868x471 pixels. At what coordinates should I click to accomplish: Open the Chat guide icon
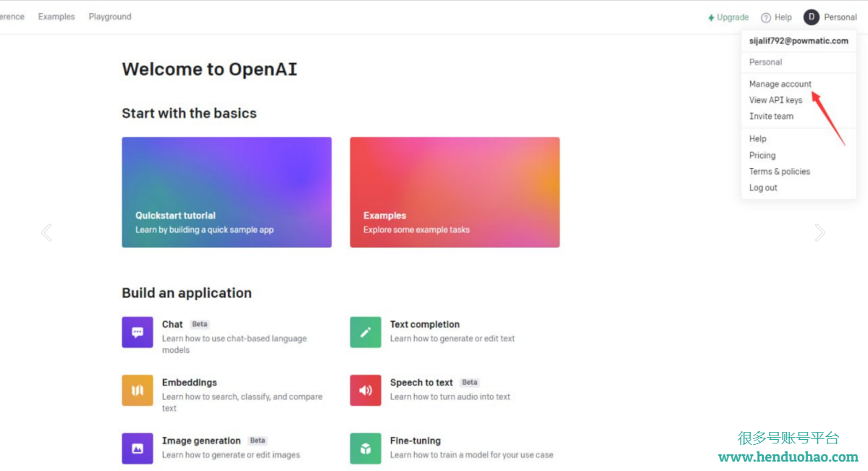pos(138,332)
